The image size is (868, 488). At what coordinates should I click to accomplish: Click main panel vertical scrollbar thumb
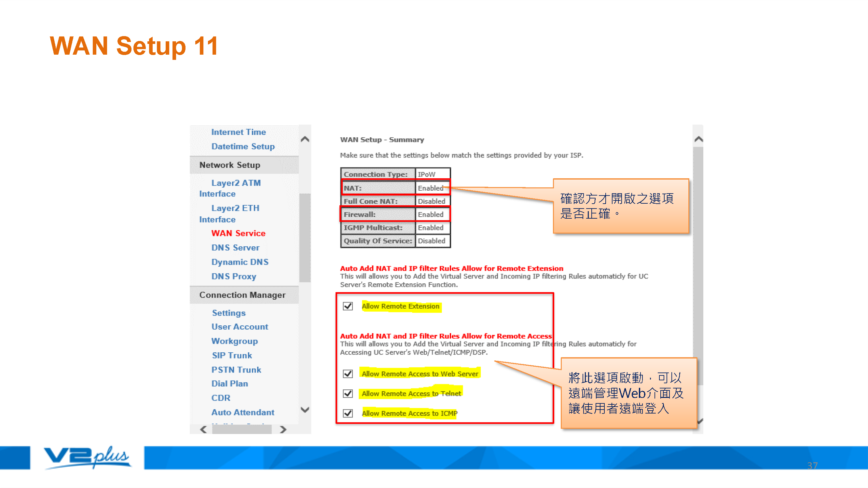point(698,266)
